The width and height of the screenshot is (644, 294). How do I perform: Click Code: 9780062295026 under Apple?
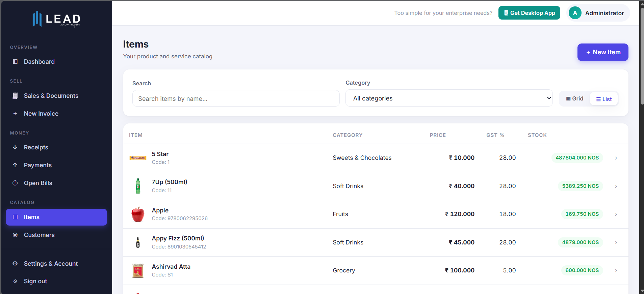point(180,218)
